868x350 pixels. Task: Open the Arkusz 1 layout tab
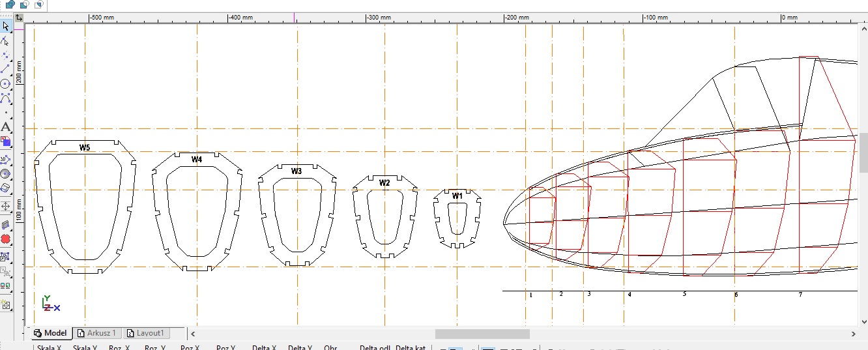point(96,333)
